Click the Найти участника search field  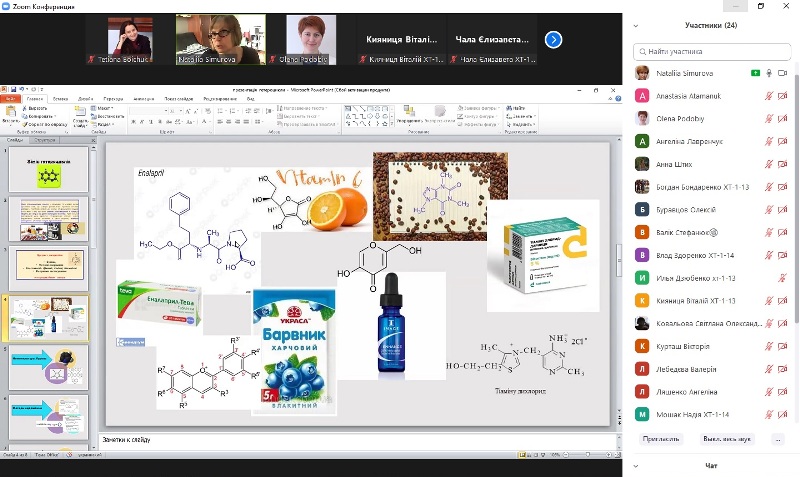[x=712, y=52]
